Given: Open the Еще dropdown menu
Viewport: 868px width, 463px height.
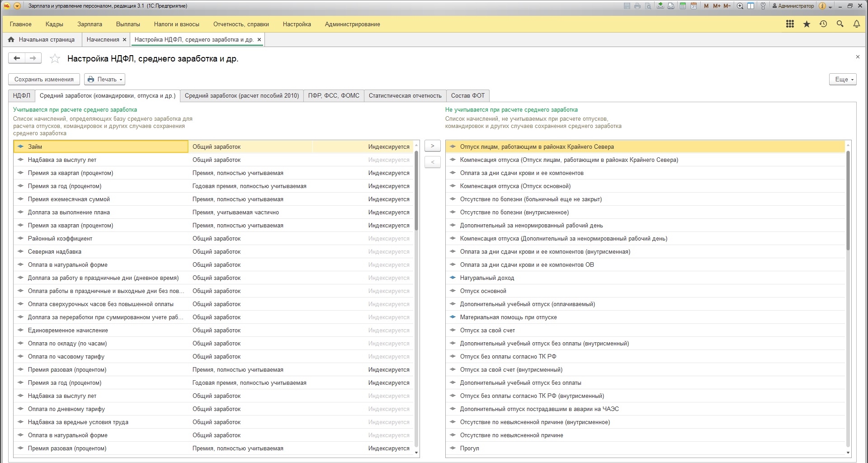Looking at the screenshot, I should (x=843, y=79).
